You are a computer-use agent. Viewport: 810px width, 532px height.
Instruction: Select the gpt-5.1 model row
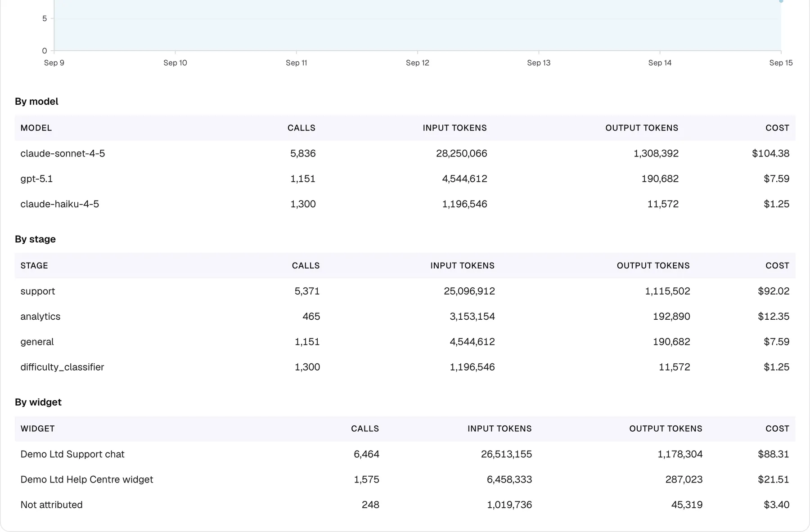pyautogui.click(x=405, y=179)
